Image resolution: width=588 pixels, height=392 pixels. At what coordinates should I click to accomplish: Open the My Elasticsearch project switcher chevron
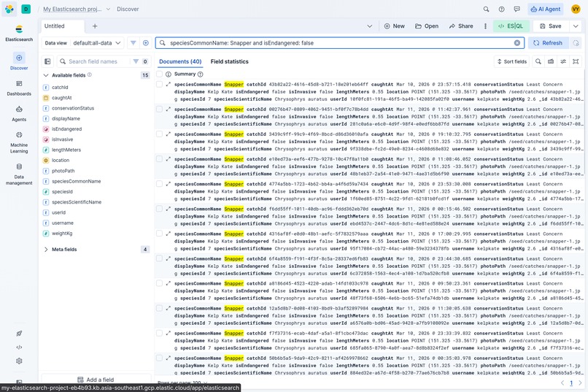(108, 9)
